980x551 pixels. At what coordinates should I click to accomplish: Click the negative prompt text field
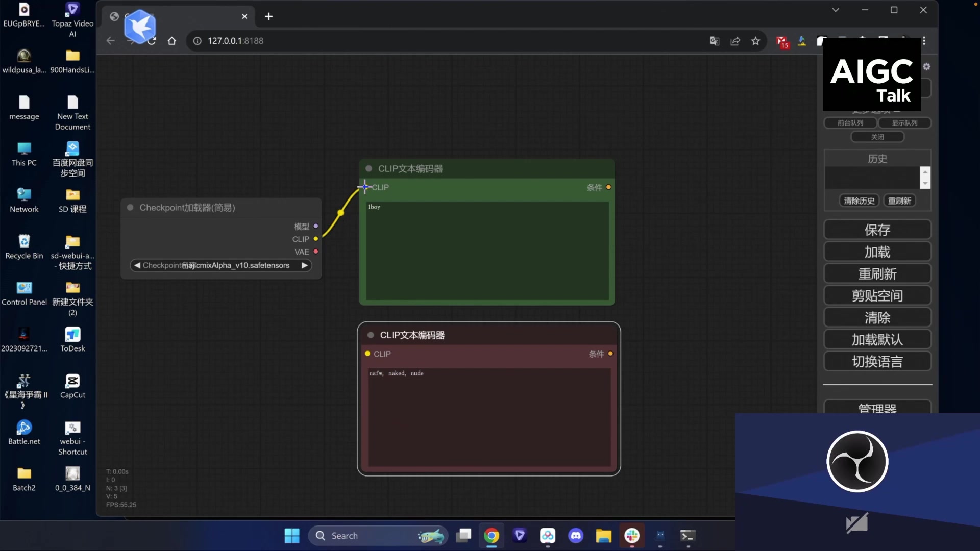488,416
